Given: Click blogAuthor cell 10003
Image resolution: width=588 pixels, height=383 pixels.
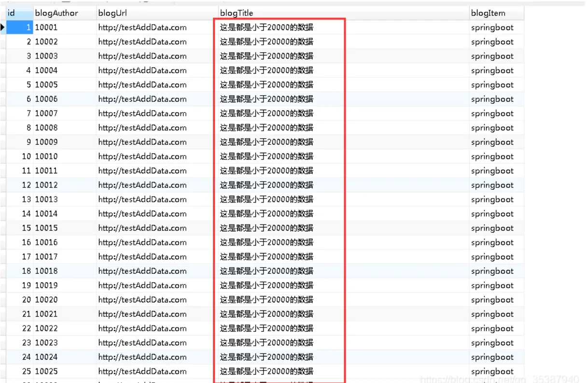Looking at the screenshot, I should point(65,56).
